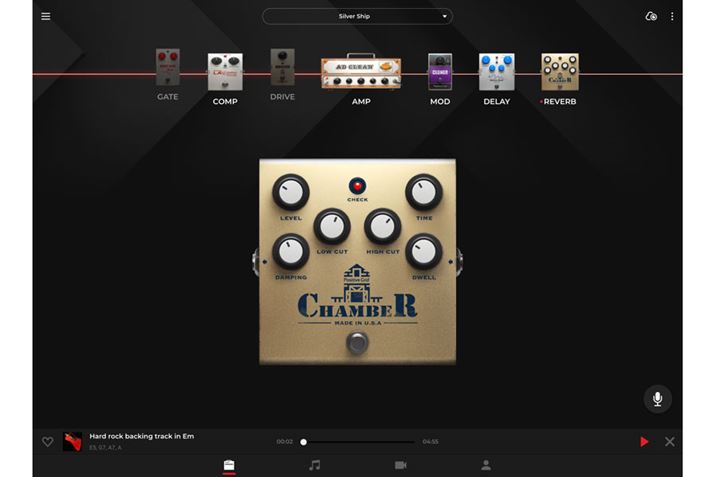The height and width of the screenshot is (477, 715).
Task: Click the backing track progress slider
Action: point(358,441)
